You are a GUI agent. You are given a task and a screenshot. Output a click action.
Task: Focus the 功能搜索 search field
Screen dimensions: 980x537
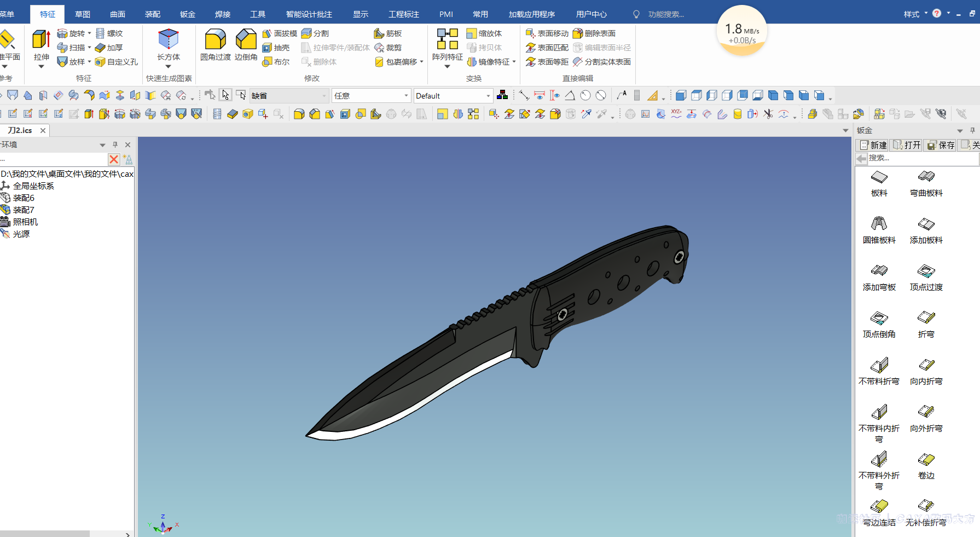click(x=665, y=14)
